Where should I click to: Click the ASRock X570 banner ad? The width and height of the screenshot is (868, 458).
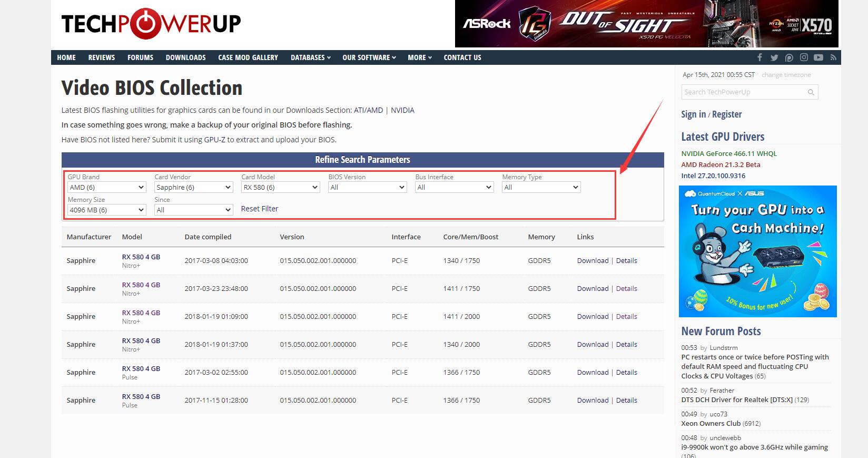[646, 24]
